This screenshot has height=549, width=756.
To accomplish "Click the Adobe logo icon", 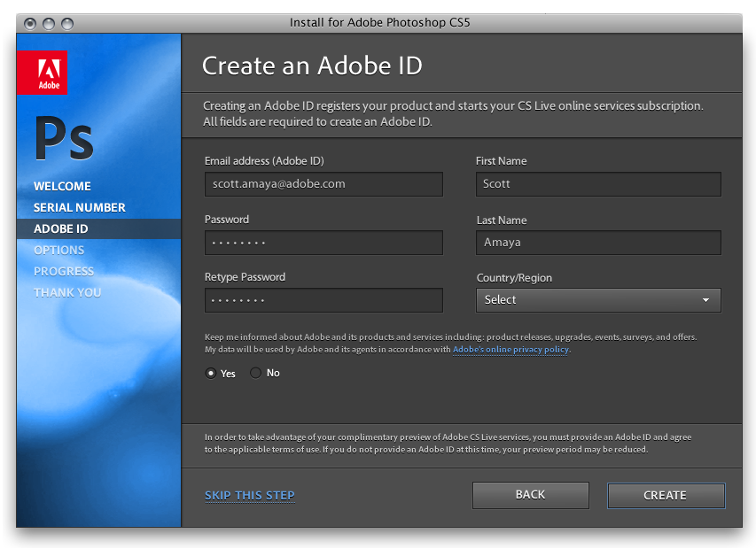I will click(x=41, y=73).
